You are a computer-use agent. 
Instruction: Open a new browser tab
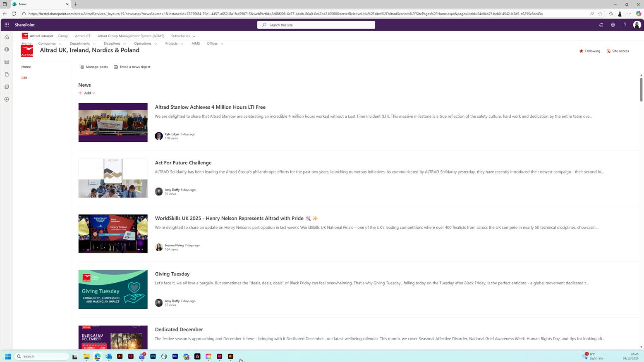point(76,4)
